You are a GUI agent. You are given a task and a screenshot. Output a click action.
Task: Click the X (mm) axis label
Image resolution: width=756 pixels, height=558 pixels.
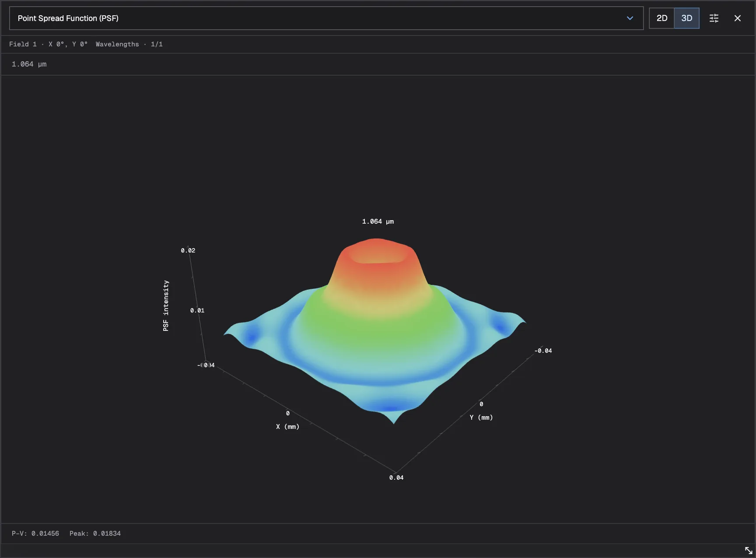[x=287, y=427]
